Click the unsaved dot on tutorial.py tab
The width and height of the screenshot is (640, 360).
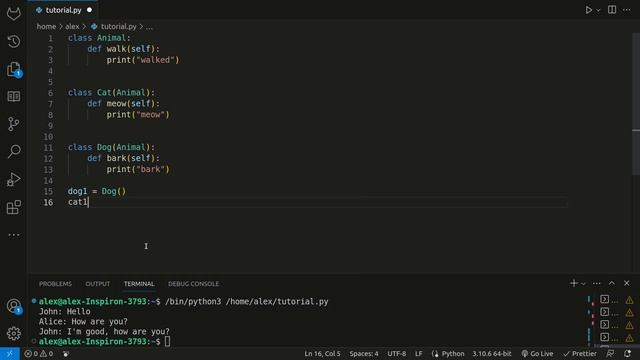pyautogui.click(x=89, y=10)
